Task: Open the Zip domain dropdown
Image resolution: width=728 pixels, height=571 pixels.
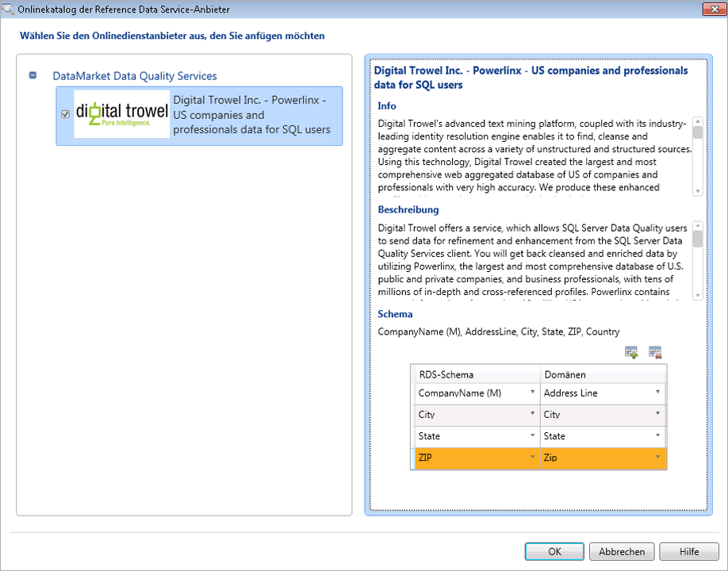Action: coord(658,457)
